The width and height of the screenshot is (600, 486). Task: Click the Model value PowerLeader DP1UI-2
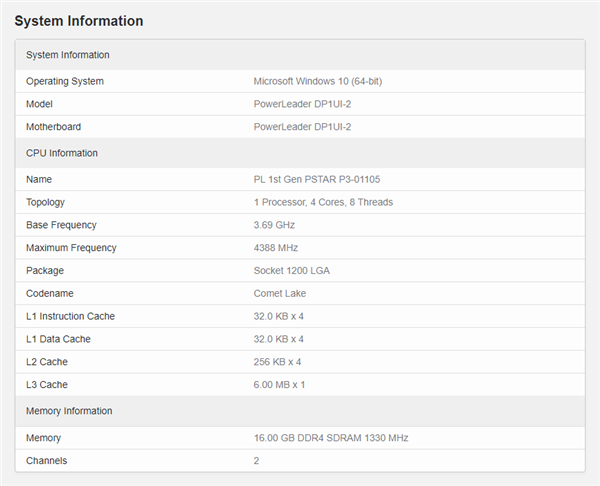pyautogui.click(x=302, y=104)
